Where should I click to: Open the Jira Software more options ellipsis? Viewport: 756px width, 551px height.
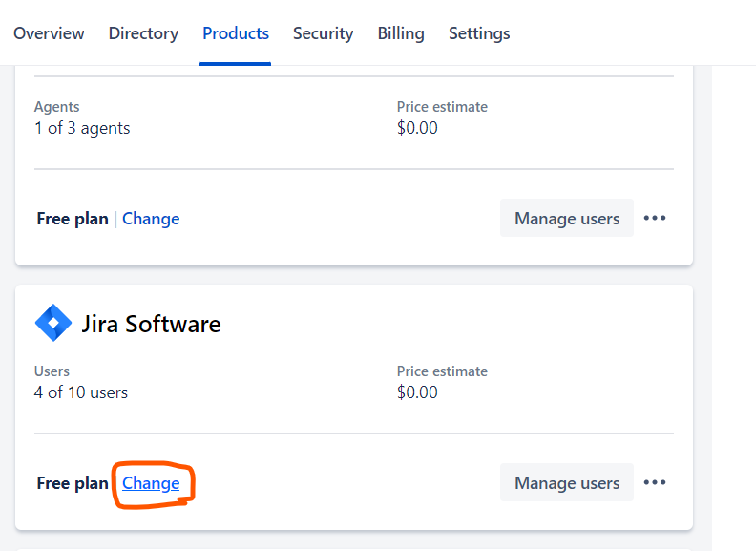point(655,483)
